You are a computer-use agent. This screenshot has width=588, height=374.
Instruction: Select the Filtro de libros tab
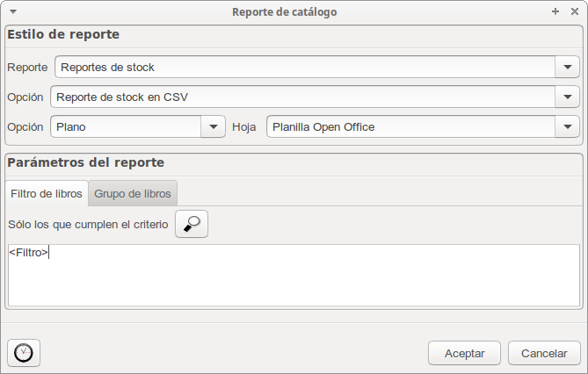pos(47,193)
